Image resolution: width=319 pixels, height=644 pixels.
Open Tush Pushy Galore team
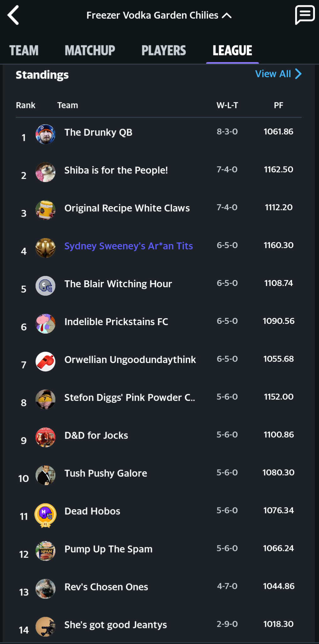click(x=106, y=473)
